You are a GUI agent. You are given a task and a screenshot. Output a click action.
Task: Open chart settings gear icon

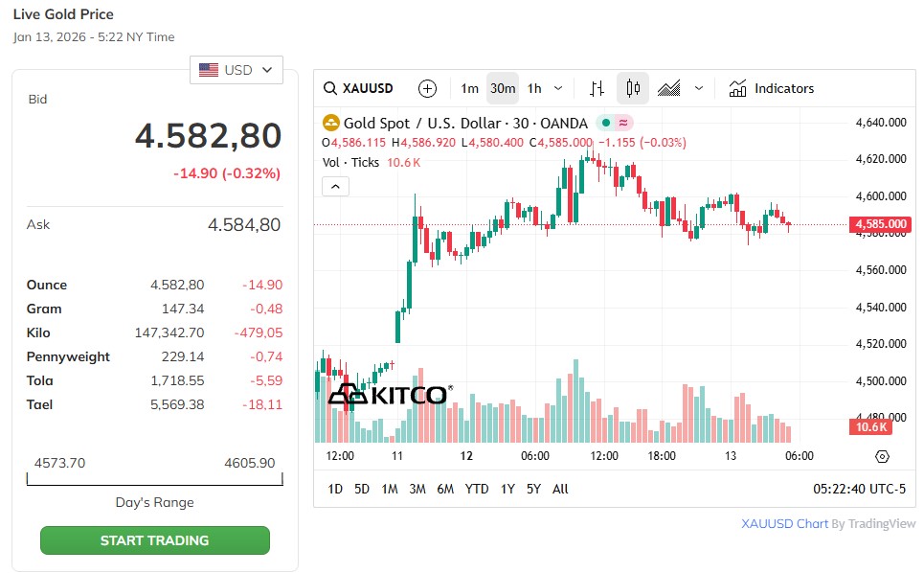[882, 456]
